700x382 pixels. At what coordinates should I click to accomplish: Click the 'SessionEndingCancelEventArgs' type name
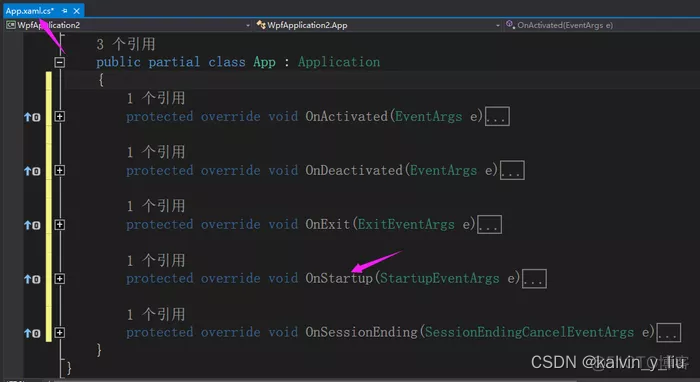click(x=529, y=333)
